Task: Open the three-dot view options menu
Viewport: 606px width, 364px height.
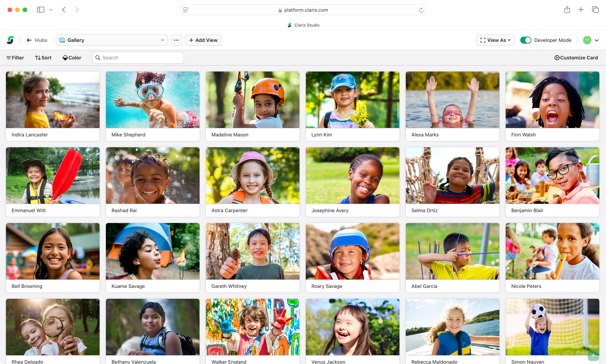Action: pos(176,40)
